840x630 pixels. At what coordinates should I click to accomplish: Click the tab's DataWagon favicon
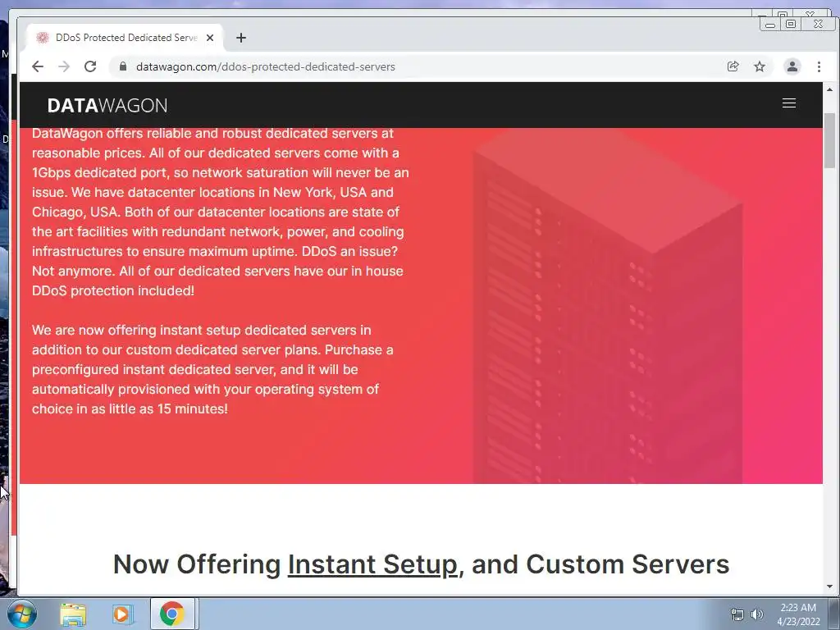coord(43,38)
